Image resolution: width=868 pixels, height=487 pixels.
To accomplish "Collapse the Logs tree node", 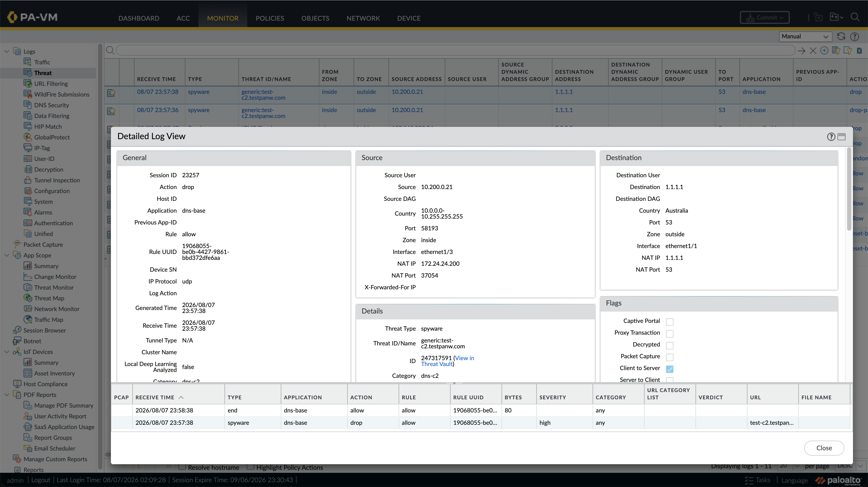I will pos(6,51).
